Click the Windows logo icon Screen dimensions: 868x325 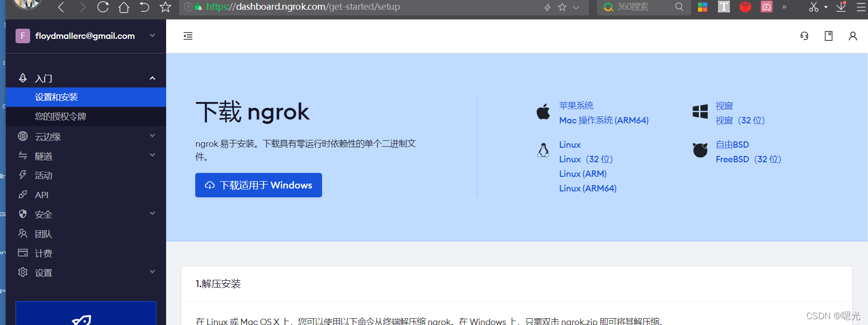(700, 111)
